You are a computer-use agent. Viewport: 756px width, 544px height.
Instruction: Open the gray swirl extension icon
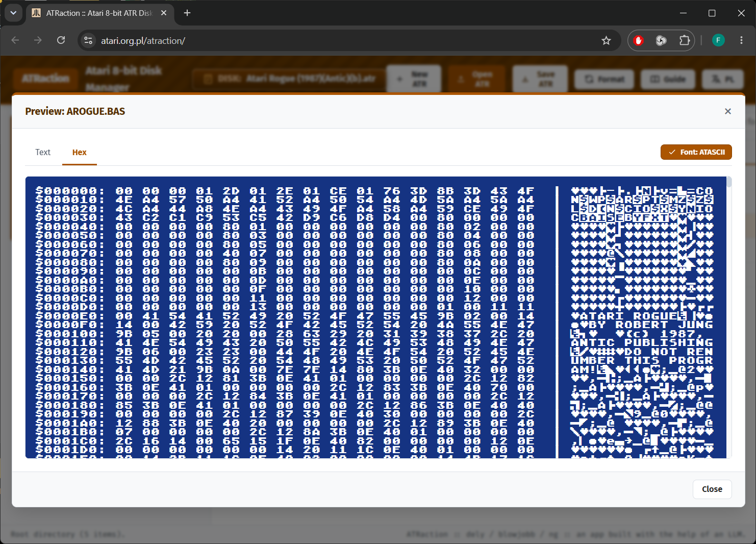pyautogui.click(x=661, y=40)
